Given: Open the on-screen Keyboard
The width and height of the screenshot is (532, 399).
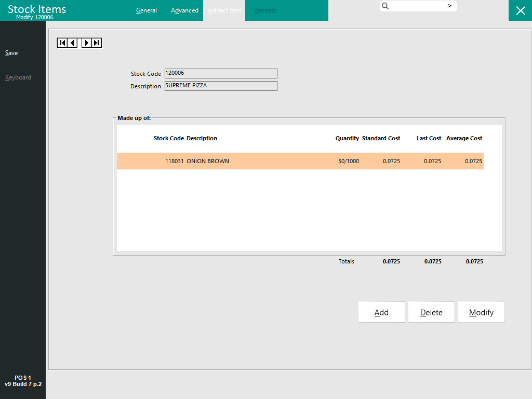Looking at the screenshot, I should tap(18, 77).
